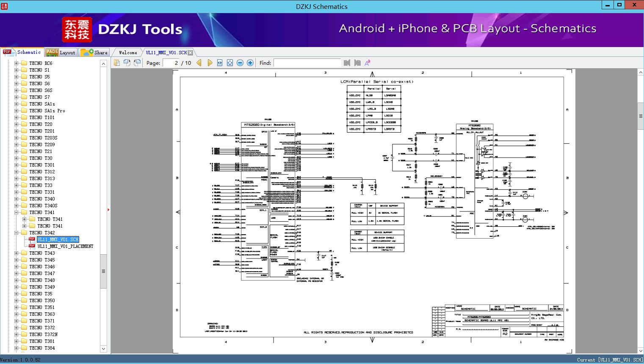Image resolution: width=644 pixels, height=364 pixels.
Task: Click tree panel scroll up arrow
Action: [x=103, y=63]
